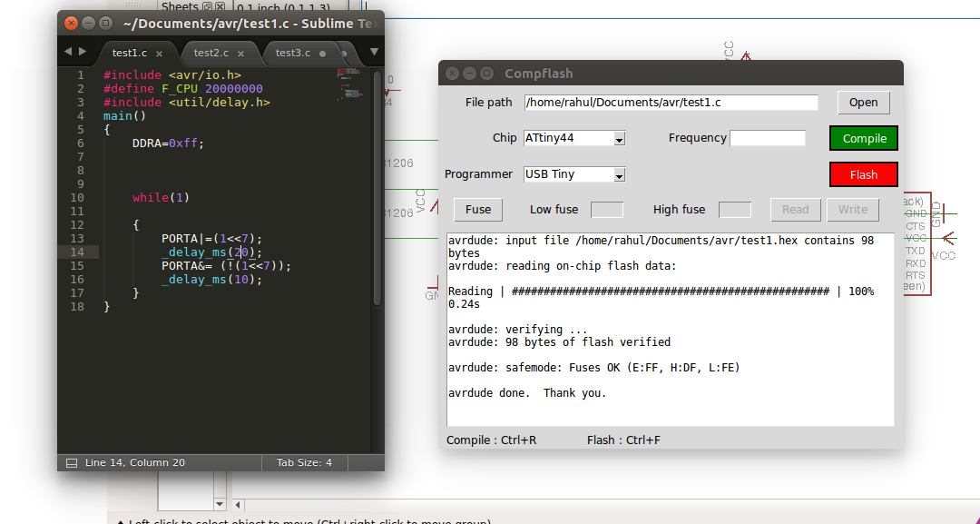Viewport: 980px width, 524px height.
Task: Click the red Flash button
Action: tap(864, 175)
